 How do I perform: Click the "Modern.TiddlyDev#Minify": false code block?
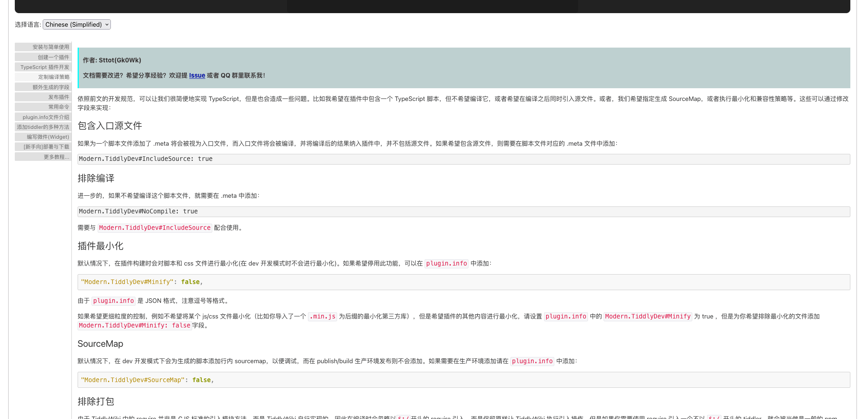(464, 282)
